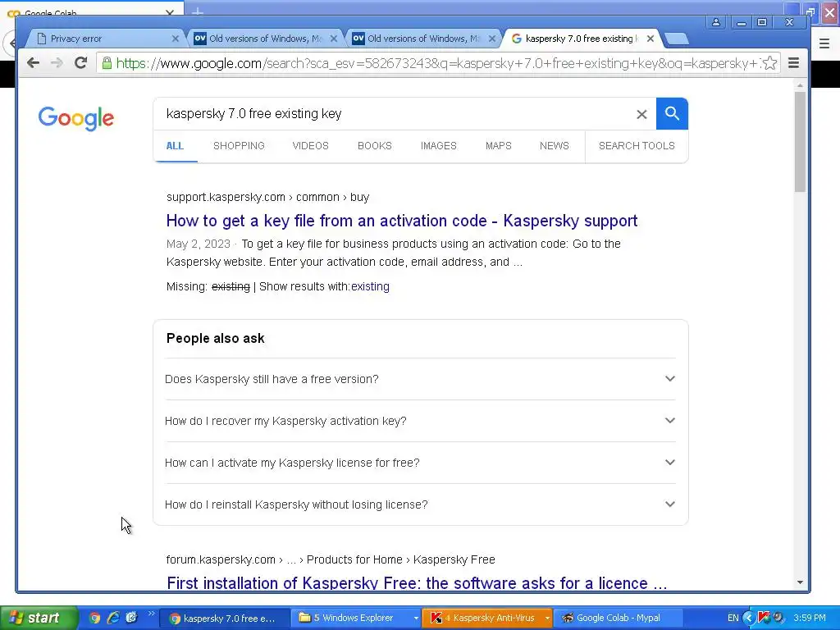
Task: Click the browser address bar URL
Action: pos(436,63)
